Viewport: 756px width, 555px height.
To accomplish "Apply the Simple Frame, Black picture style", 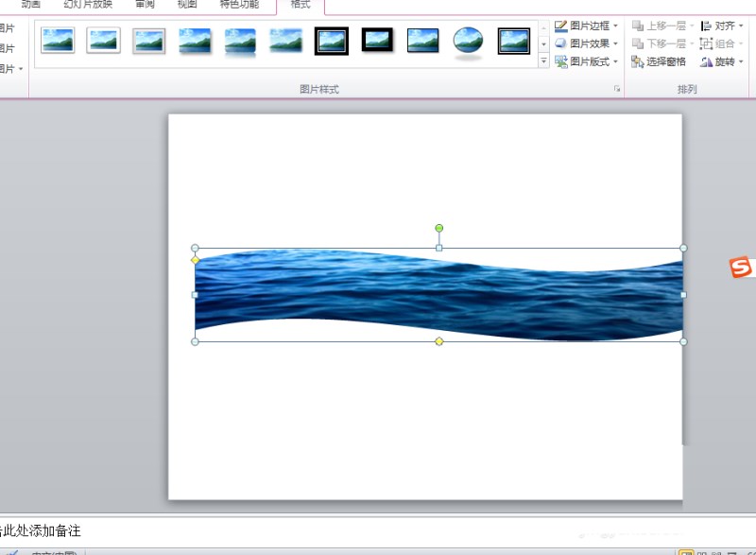I will point(422,41).
